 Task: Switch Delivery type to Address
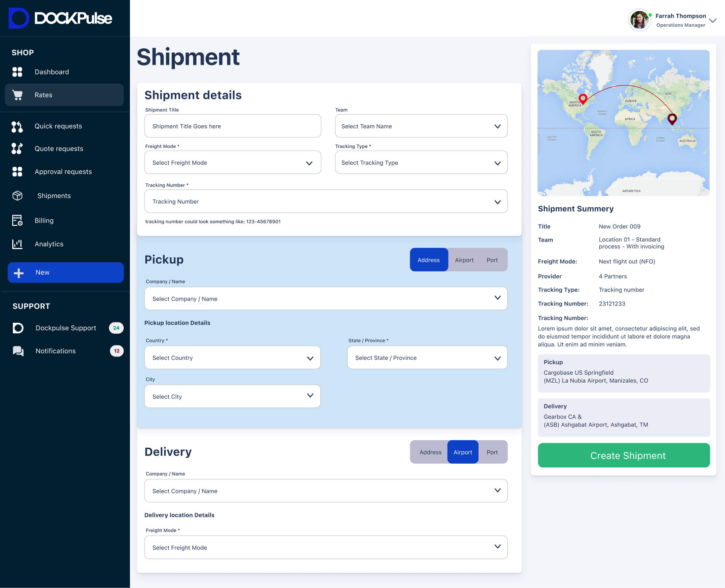[430, 452]
